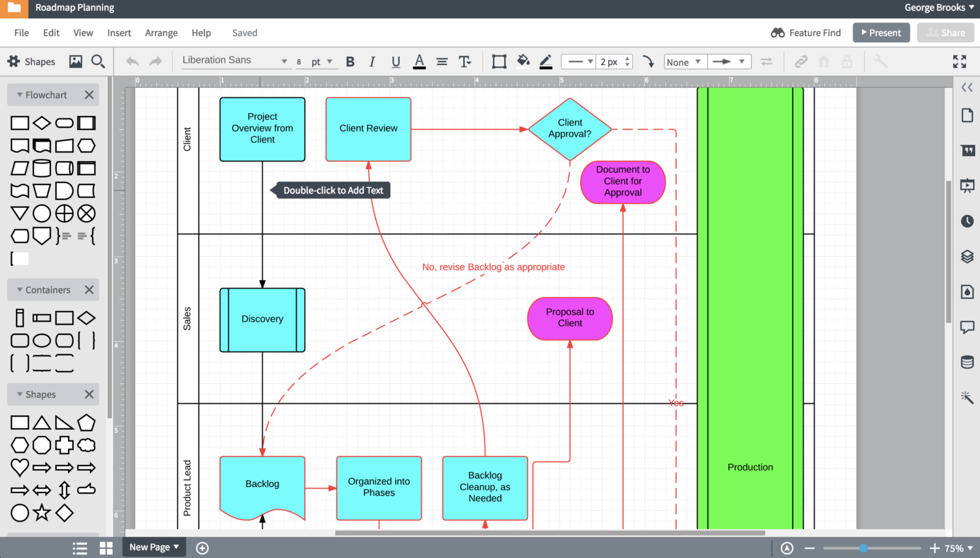The width and height of the screenshot is (980, 558).
Task: Click the Feature Find button
Action: pos(805,33)
